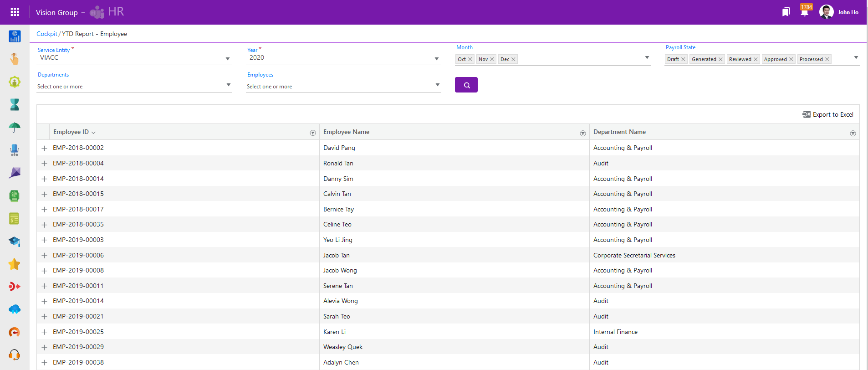Image resolution: width=868 pixels, height=370 pixels.
Task: Remove the Oct month tag
Action: point(470,59)
